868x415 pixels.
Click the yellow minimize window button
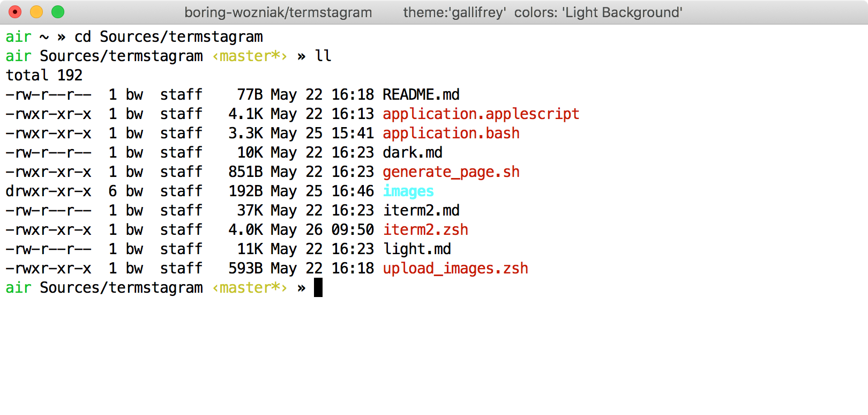tap(36, 12)
